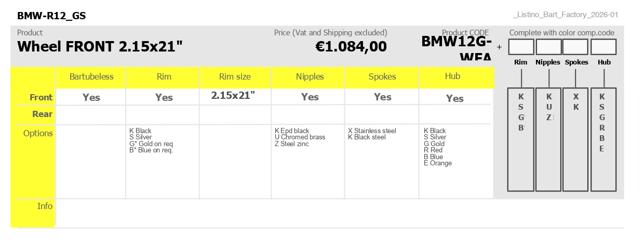Click the Info row label
Screen dimensions: 644x246
point(45,206)
